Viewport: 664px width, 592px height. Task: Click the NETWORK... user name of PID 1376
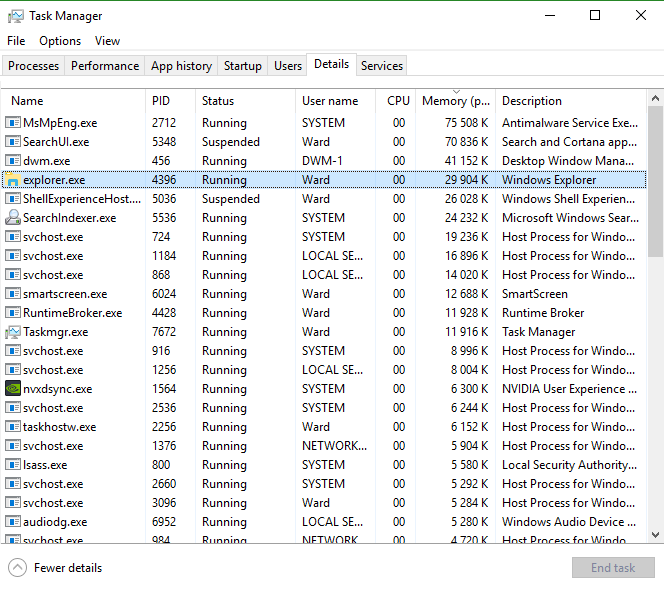coord(335,446)
